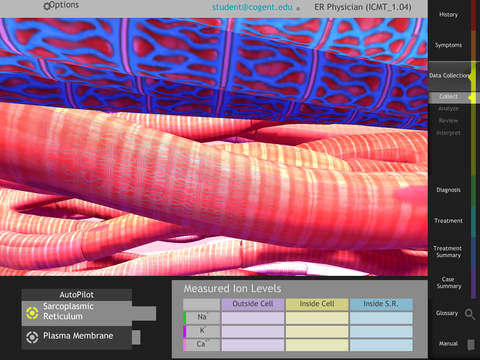Select the Data Collection section
This screenshot has width=480, height=360.
[449, 76]
